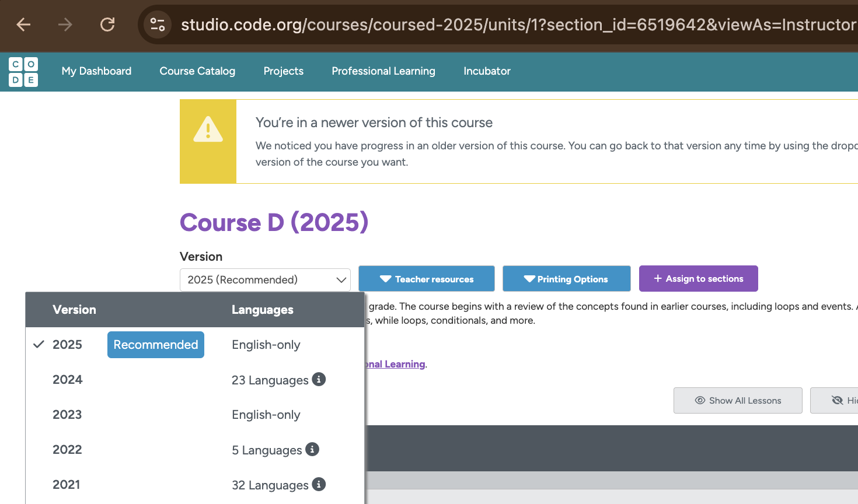
Task: Click the Languages column header
Action: pyautogui.click(x=263, y=310)
